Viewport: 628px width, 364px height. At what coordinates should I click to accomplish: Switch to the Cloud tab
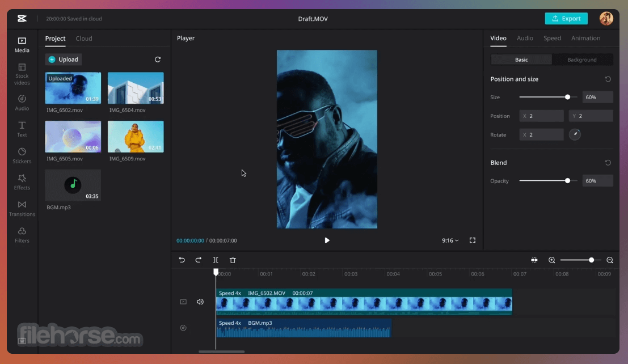pyautogui.click(x=84, y=39)
